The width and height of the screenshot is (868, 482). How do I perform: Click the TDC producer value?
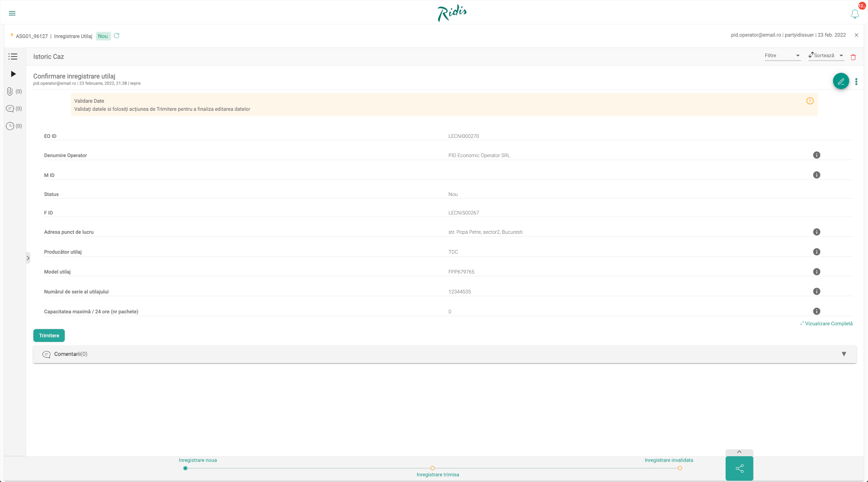453,252
